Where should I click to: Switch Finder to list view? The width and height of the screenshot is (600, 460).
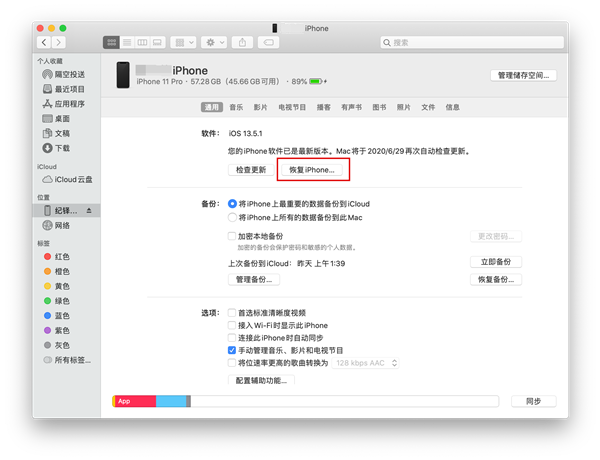coord(127,42)
